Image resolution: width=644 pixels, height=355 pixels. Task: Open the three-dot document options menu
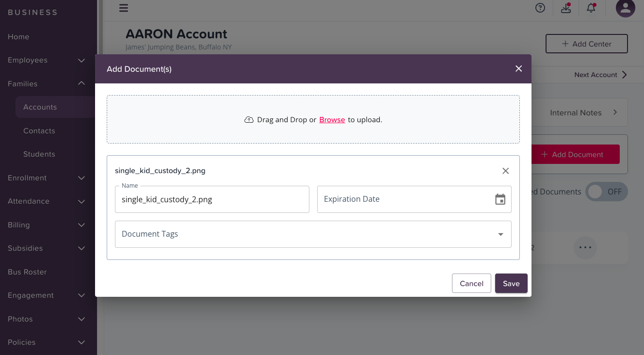585,247
